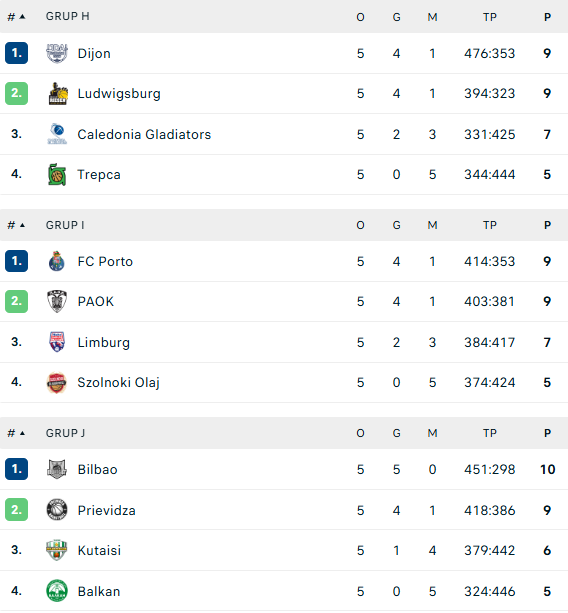
Task: Click the Limburg team logo
Action: tap(57, 342)
